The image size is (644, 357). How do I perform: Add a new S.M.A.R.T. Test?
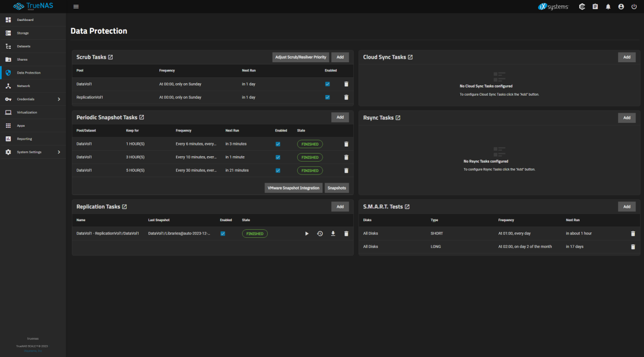click(x=627, y=207)
